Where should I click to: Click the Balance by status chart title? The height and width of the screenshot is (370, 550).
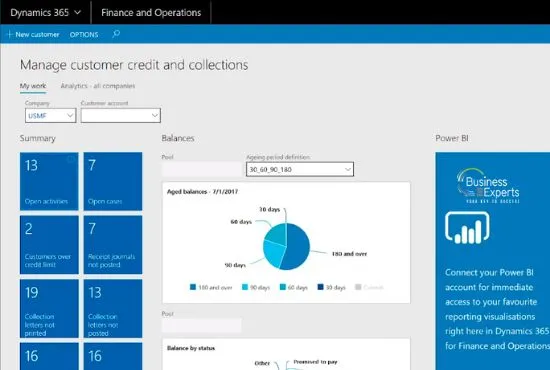(x=191, y=348)
